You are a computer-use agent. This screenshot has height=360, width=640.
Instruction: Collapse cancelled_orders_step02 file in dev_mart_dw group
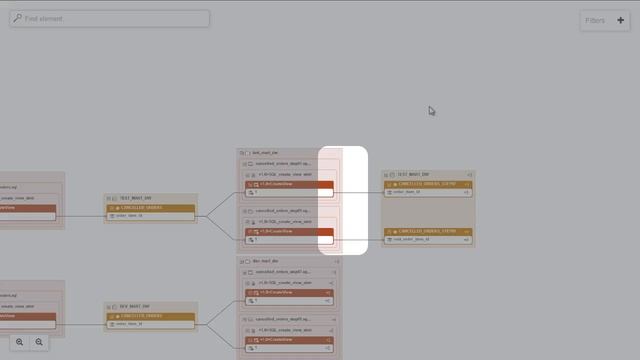[244, 320]
